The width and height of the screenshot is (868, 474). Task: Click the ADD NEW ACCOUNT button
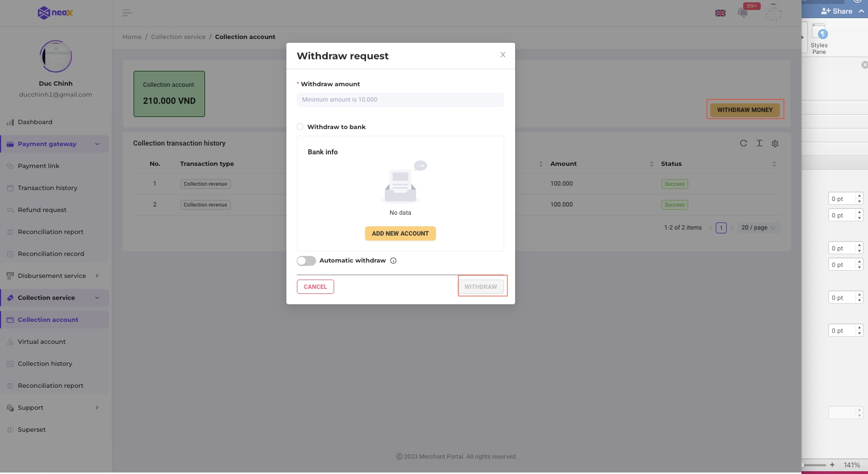[x=400, y=233]
